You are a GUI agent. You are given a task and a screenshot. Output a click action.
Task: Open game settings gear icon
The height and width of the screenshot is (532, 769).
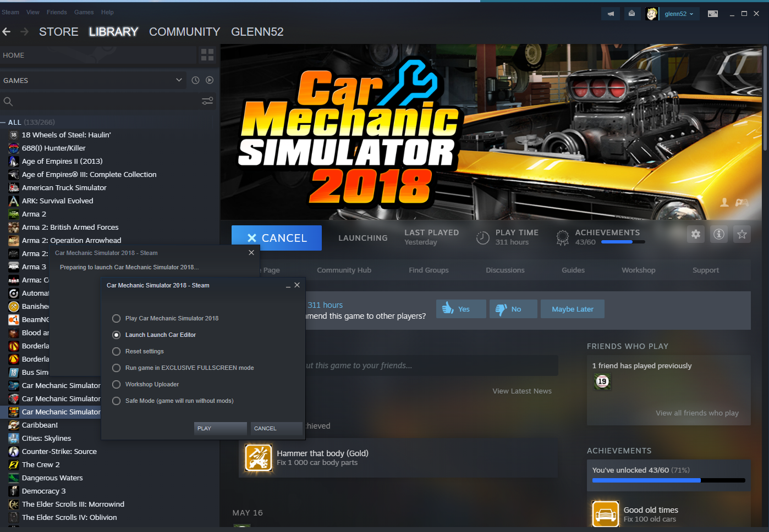click(696, 235)
